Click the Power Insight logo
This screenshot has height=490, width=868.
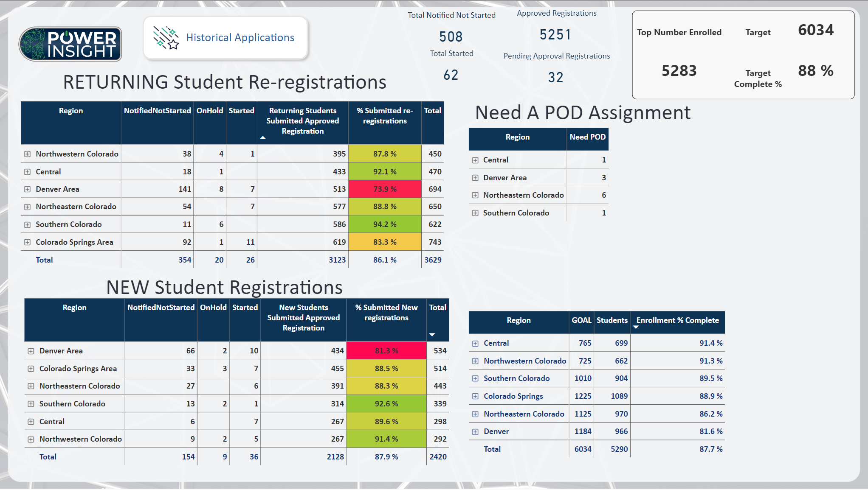[70, 44]
